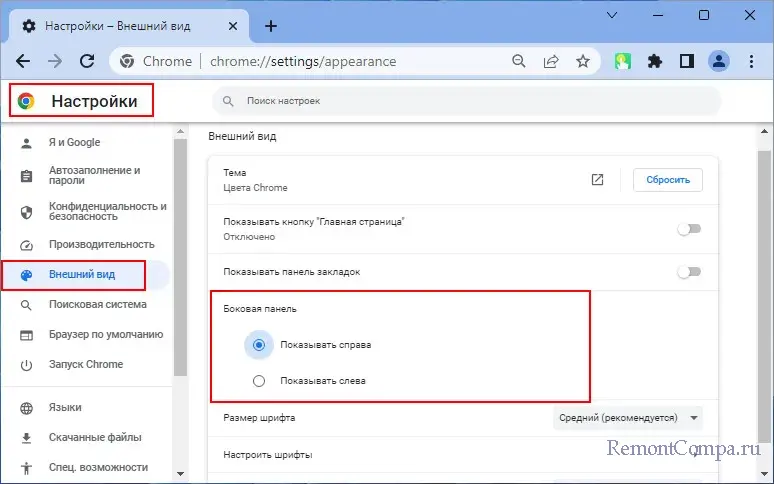Image resolution: width=774 pixels, height=484 pixels.
Task: Open Chrome three-dot menu
Action: tap(750, 61)
